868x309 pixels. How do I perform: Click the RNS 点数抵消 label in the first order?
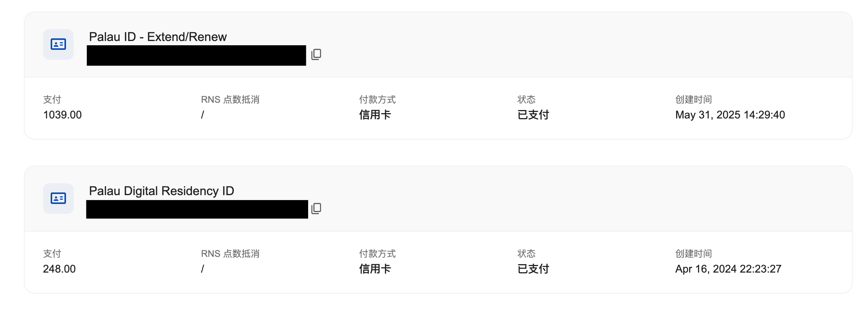(x=230, y=100)
